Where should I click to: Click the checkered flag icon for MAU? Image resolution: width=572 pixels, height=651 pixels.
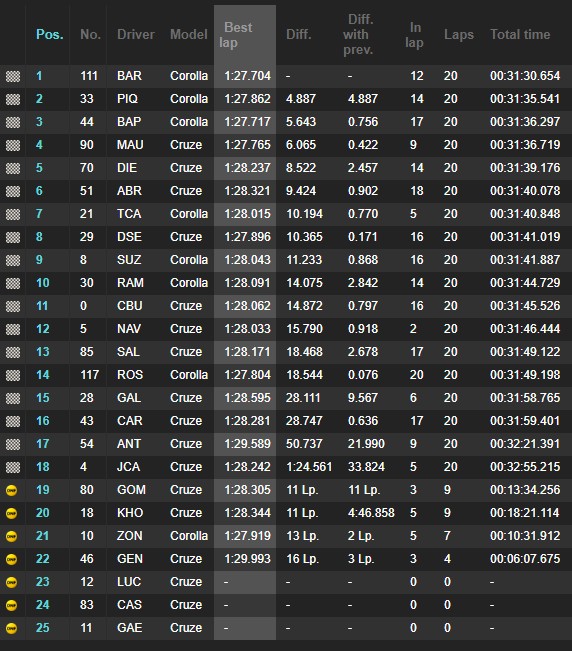click(12, 145)
